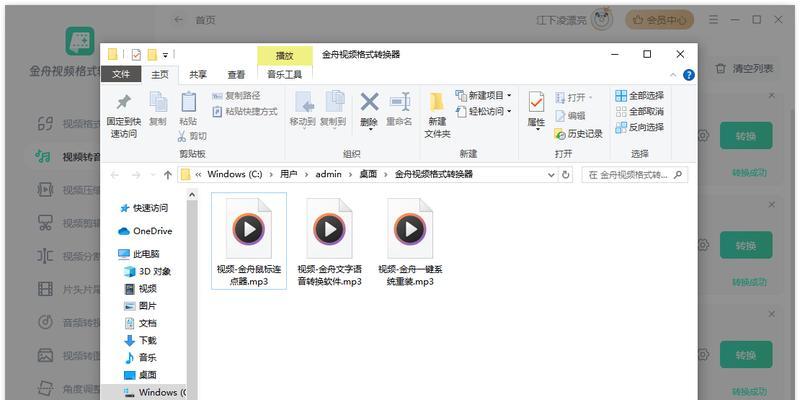Screen dimensions: 800x400
Task: Open the recent locations dropdown arrow
Action: point(153,175)
